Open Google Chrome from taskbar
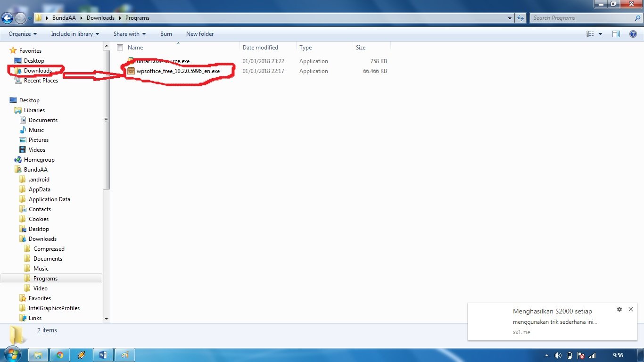 (x=60, y=355)
